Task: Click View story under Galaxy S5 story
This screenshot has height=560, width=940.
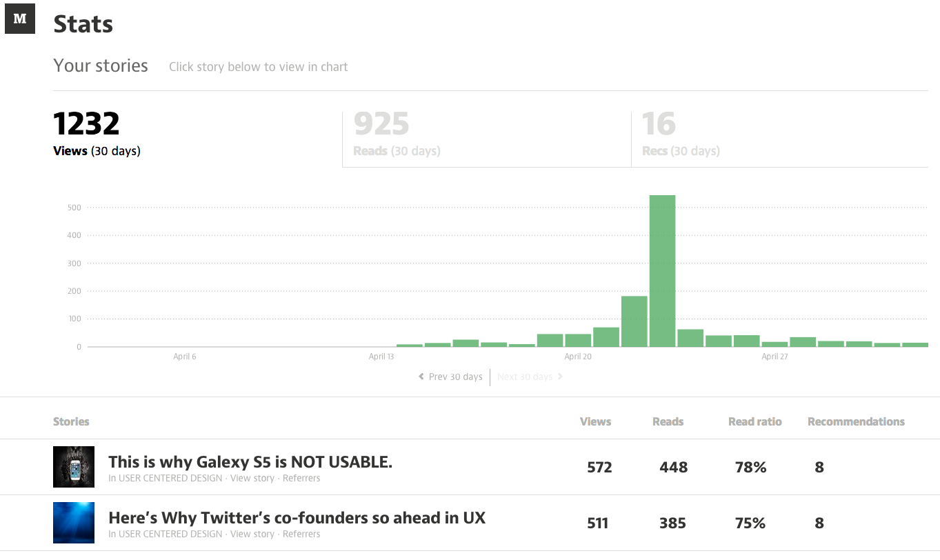Action: pyautogui.click(x=252, y=479)
